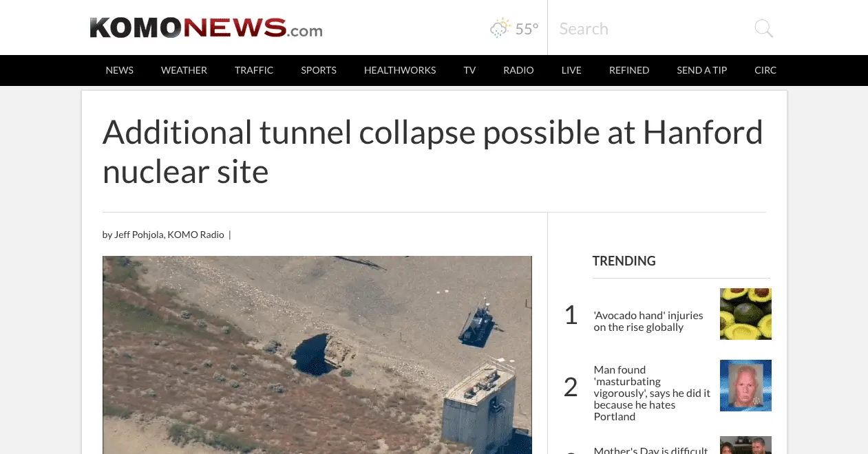The width and height of the screenshot is (868, 454).
Task: Open the avocado thumbnail in Trending
Action: point(745,314)
